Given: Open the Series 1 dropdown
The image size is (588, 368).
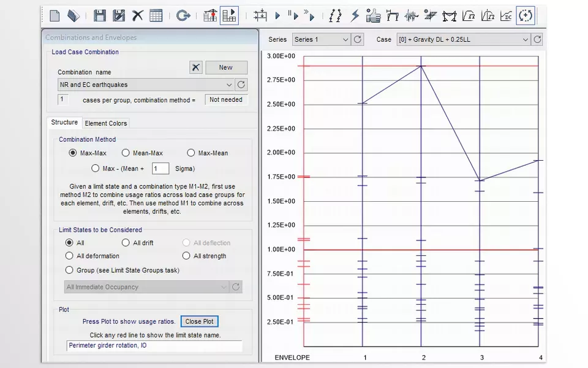Looking at the screenshot, I should [x=321, y=39].
